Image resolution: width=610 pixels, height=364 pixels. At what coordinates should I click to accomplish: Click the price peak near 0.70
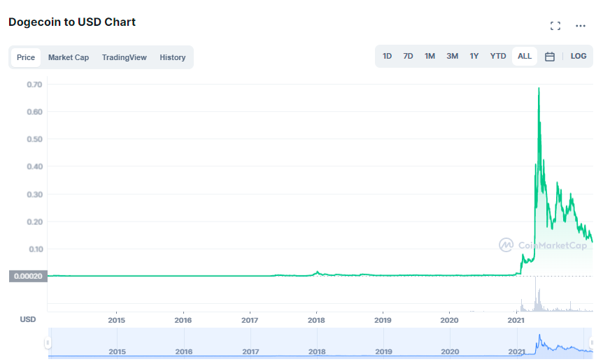click(539, 89)
